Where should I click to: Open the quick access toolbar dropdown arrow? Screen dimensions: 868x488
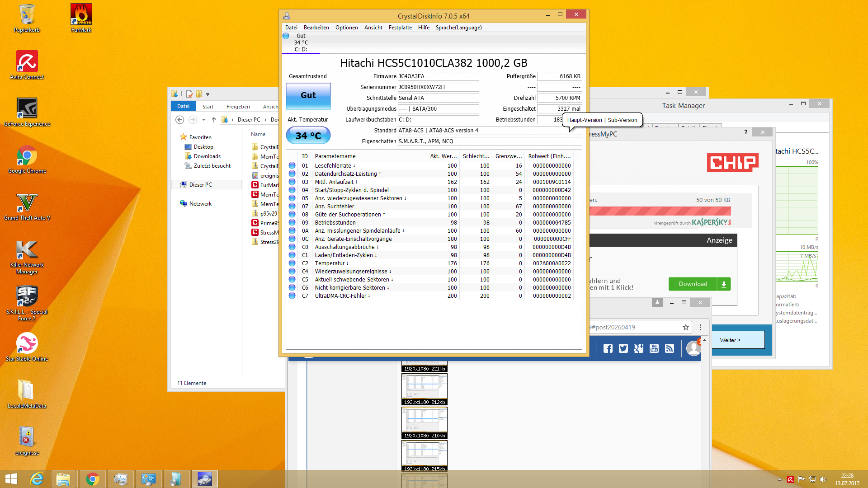208,94
